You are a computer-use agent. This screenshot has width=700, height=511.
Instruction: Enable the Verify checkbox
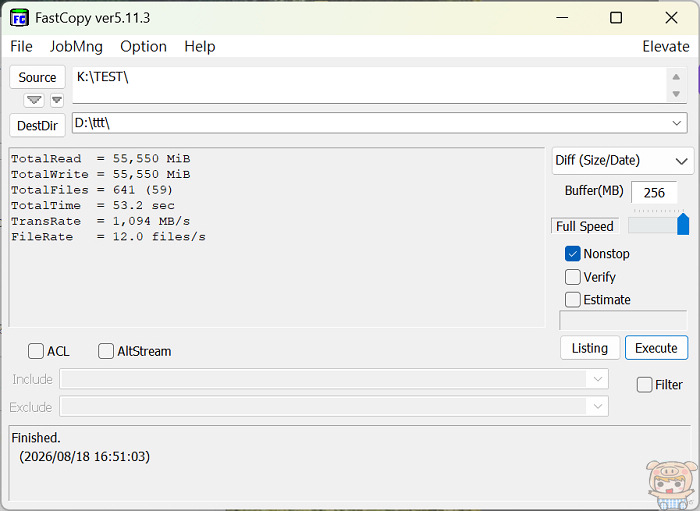click(x=573, y=277)
